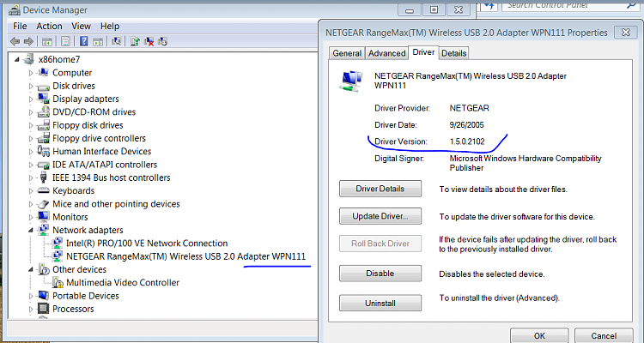Expand the Portable Devices node arrow
Image resolution: width=644 pixels, height=343 pixels.
31,296
